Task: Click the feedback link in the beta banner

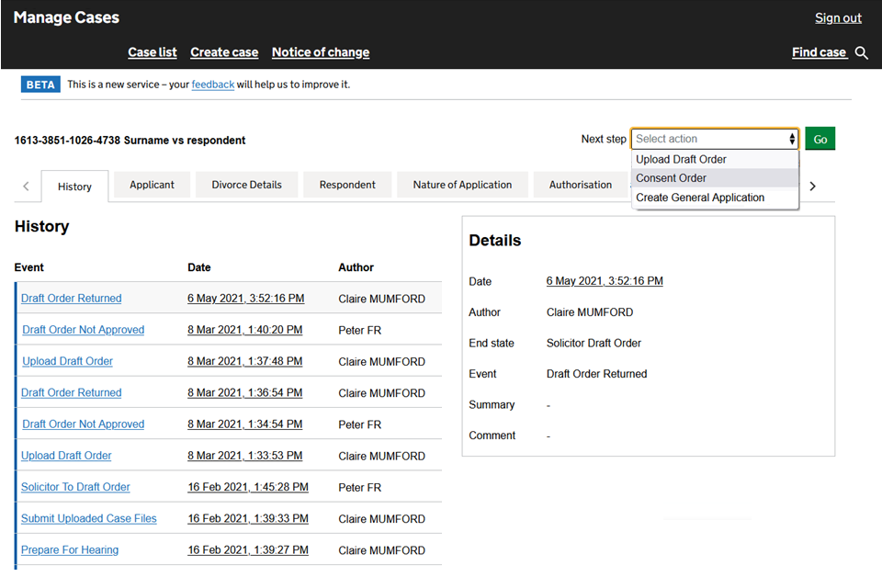Action: tap(212, 85)
